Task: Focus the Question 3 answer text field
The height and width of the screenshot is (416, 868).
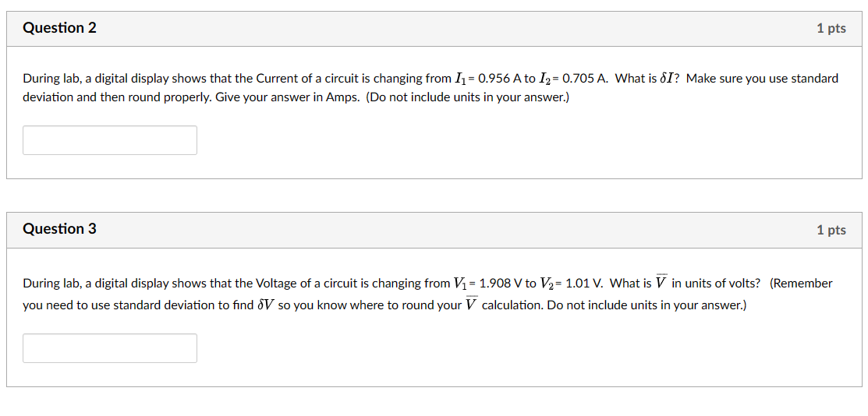Action: [x=110, y=348]
